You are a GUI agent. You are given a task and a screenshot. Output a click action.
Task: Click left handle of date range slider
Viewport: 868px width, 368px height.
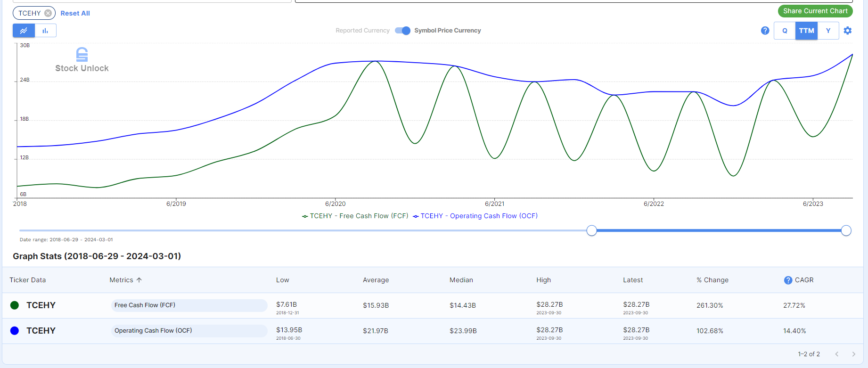point(592,230)
